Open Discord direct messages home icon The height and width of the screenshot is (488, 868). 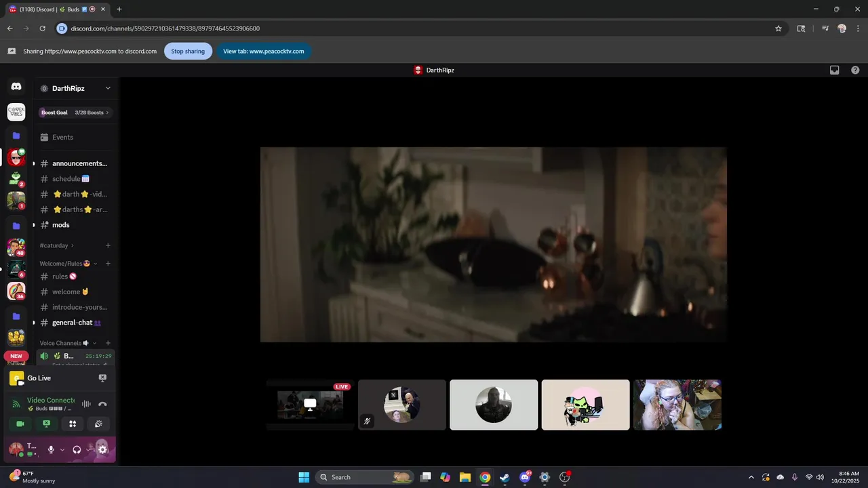pos(16,87)
